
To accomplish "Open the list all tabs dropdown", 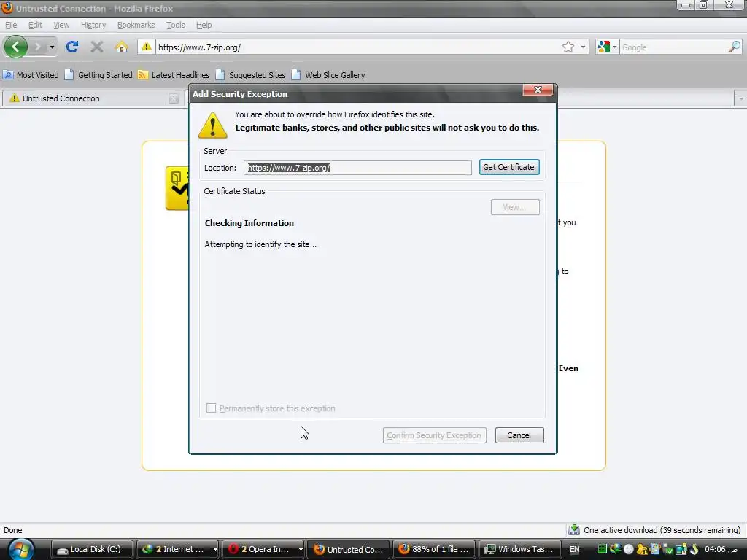I will 740,98.
